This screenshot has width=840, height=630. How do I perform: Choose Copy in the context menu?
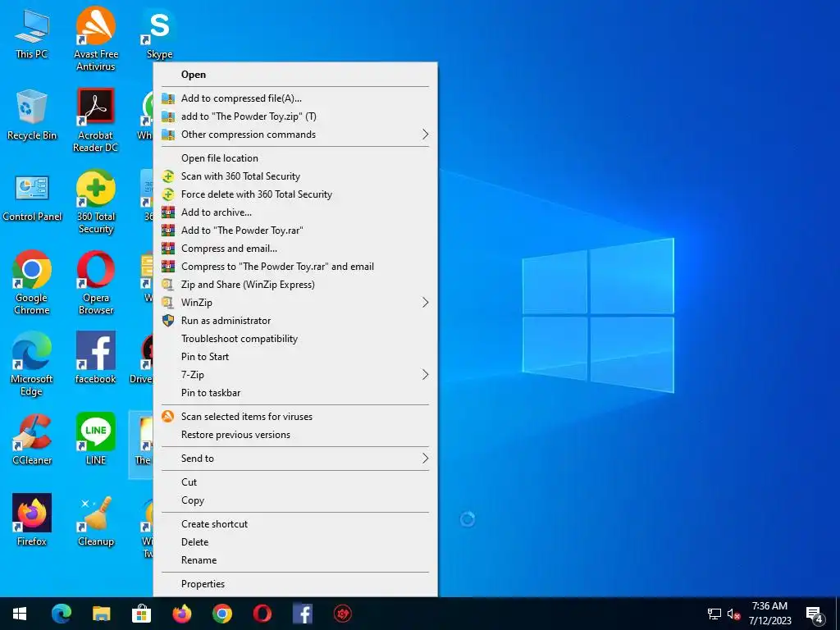295,500
